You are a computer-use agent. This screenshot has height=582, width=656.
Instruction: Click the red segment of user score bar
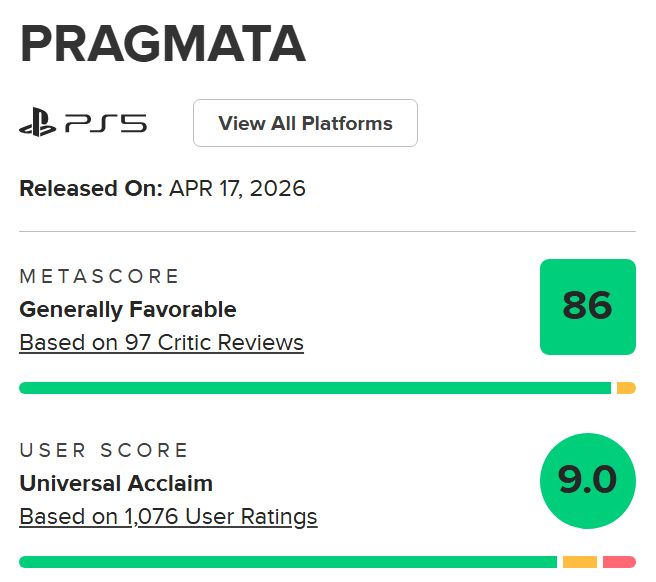619,562
